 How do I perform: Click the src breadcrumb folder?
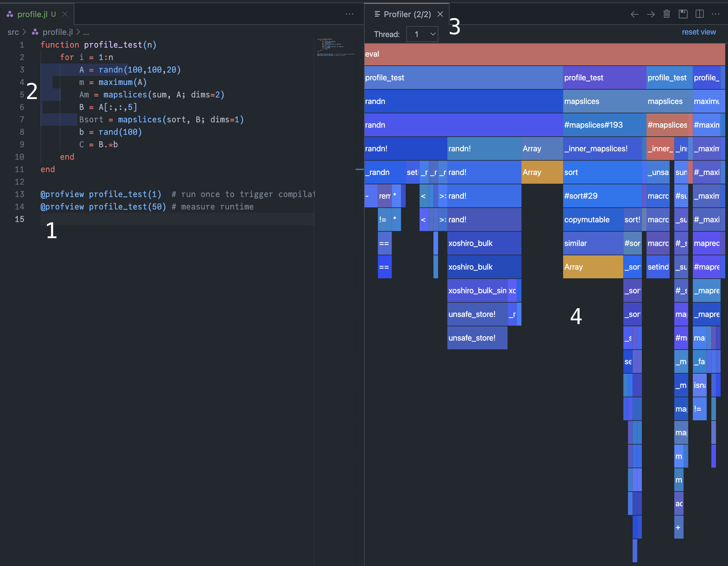pyautogui.click(x=13, y=32)
